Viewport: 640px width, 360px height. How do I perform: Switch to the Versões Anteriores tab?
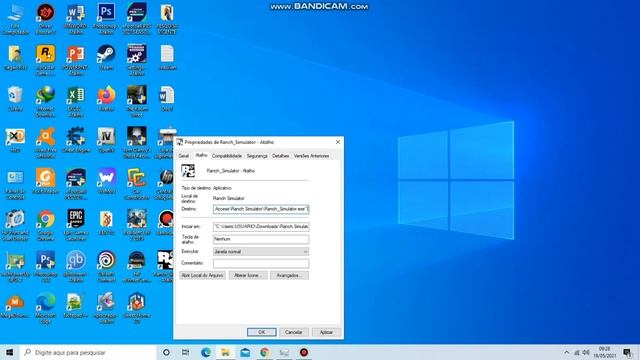point(311,156)
